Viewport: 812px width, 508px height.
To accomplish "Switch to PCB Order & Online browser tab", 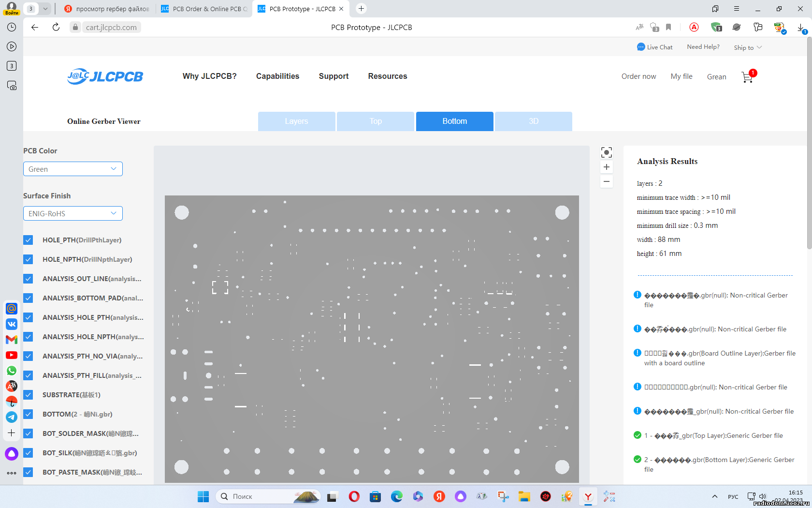I will (204, 9).
